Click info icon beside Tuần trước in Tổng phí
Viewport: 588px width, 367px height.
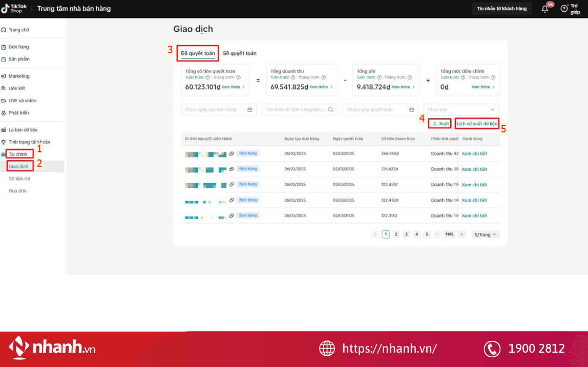click(x=380, y=77)
